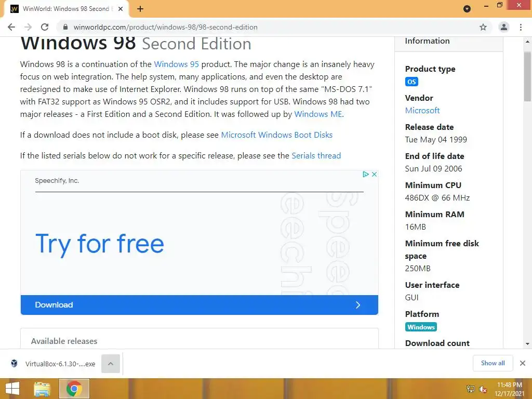The width and height of the screenshot is (532, 399).
Task: Reload the WinWorld page
Action: (45, 27)
